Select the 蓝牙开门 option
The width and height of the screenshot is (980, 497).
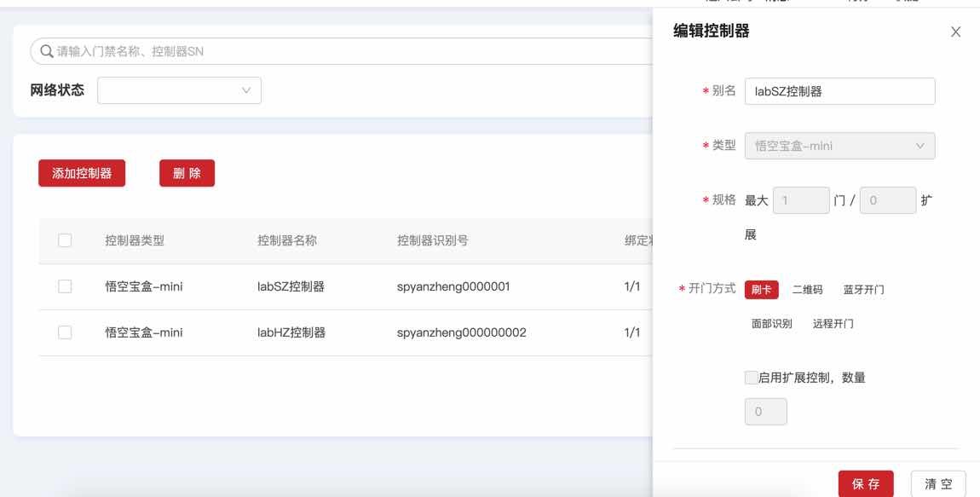[863, 290]
